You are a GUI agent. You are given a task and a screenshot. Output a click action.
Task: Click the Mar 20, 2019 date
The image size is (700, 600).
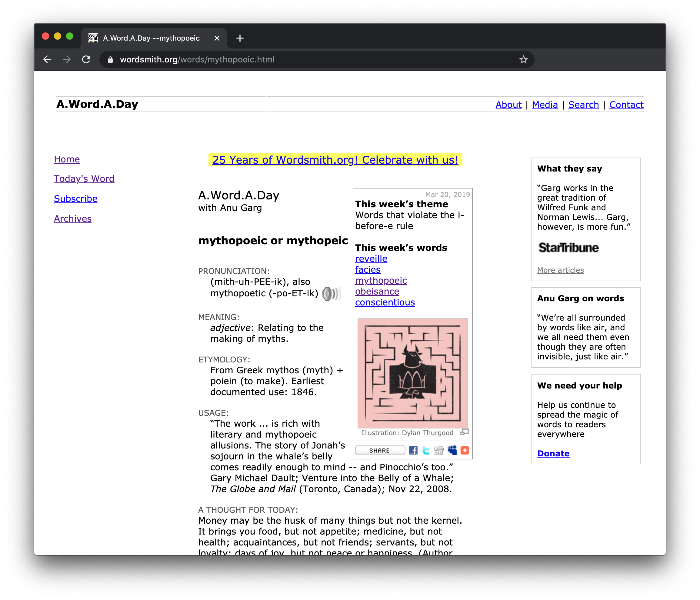click(447, 194)
